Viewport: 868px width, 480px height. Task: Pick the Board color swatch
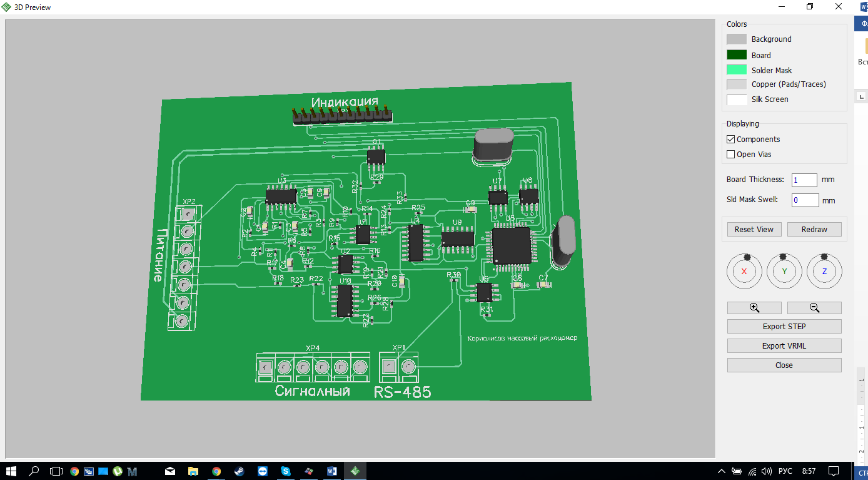[737, 55]
